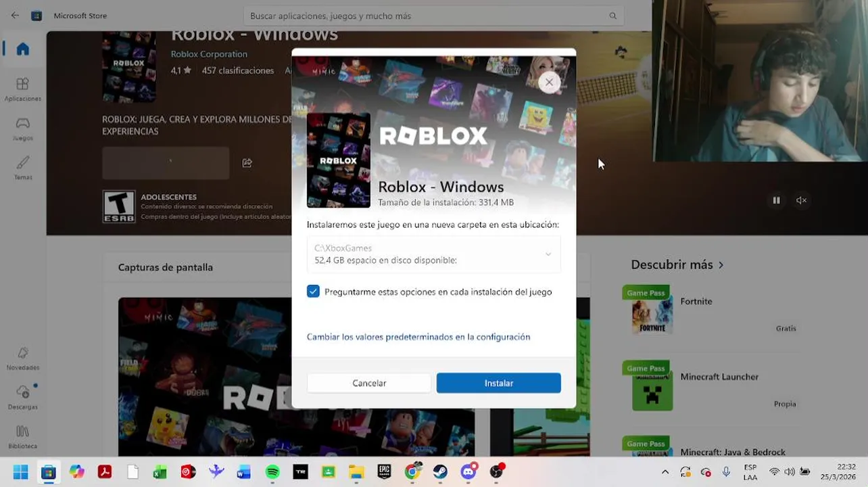The image size is (868, 487).
Task: Open Adobe Acrobat from taskbar
Action: [104, 471]
